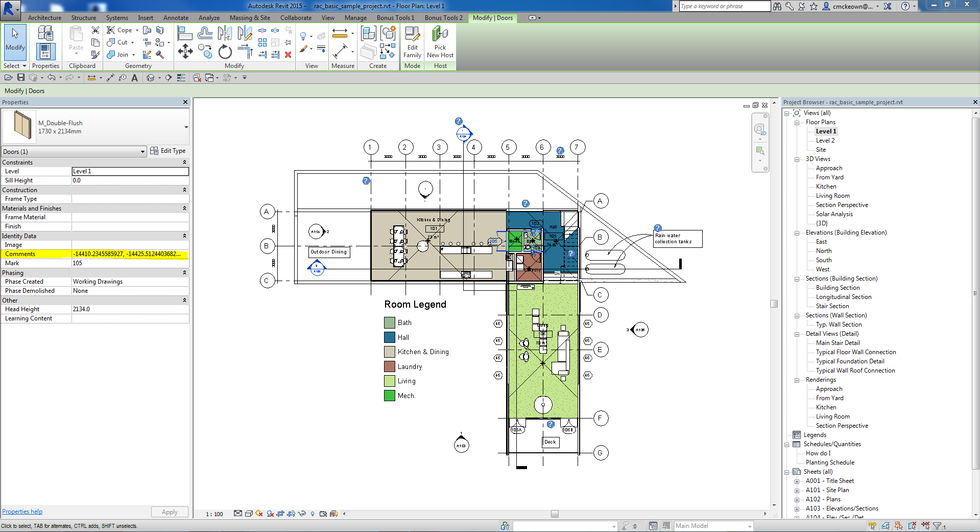The image size is (980, 532).
Task: Open the Properties help link
Action: coord(22,511)
